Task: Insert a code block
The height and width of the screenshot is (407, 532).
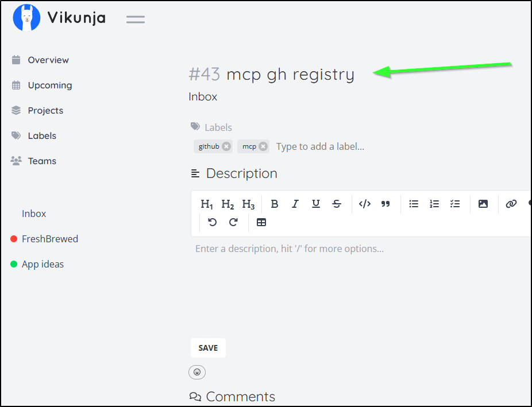Action: (x=365, y=204)
